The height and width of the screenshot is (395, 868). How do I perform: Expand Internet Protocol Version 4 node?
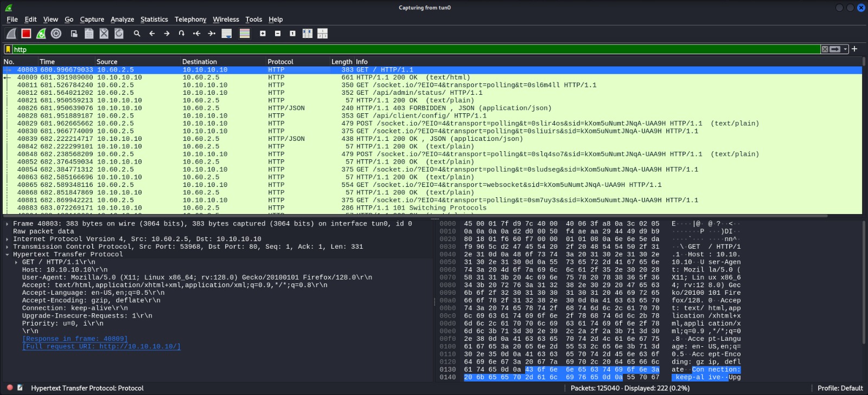click(x=7, y=239)
